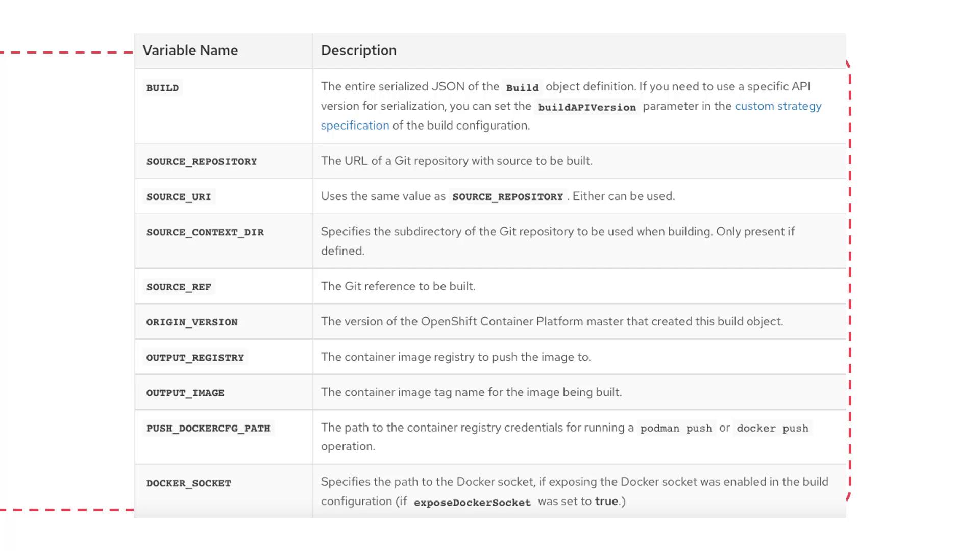The height and width of the screenshot is (551, 980).
Task: Click the SOURCE_CONTEXT_DIR variable name
Action: click(x=205, y=232)
